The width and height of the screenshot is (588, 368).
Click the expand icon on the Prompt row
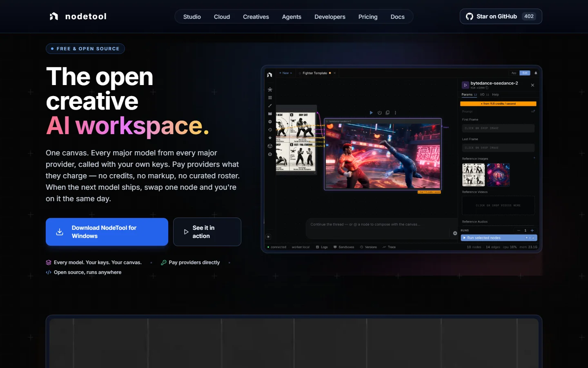[x=533, y=111]
